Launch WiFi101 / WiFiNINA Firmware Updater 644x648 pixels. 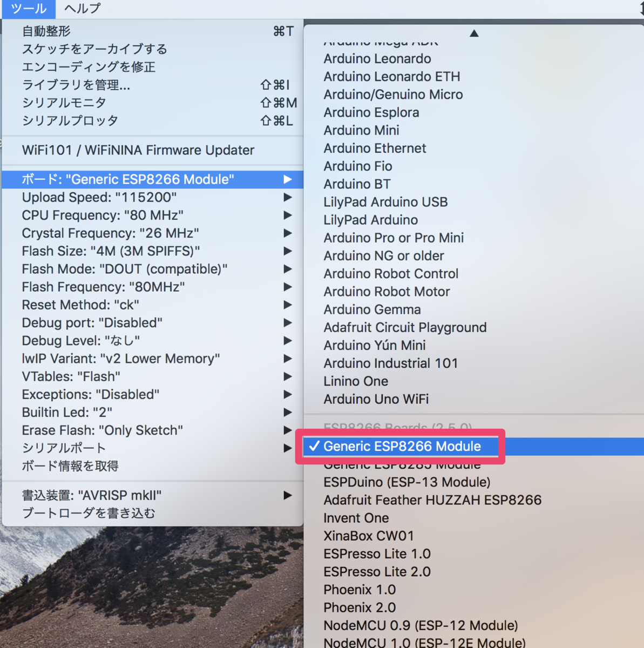(x=153, y=150)
